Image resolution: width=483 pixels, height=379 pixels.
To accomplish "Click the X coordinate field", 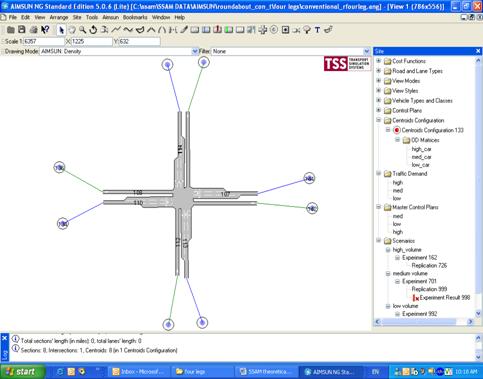I will pos(92,42).
